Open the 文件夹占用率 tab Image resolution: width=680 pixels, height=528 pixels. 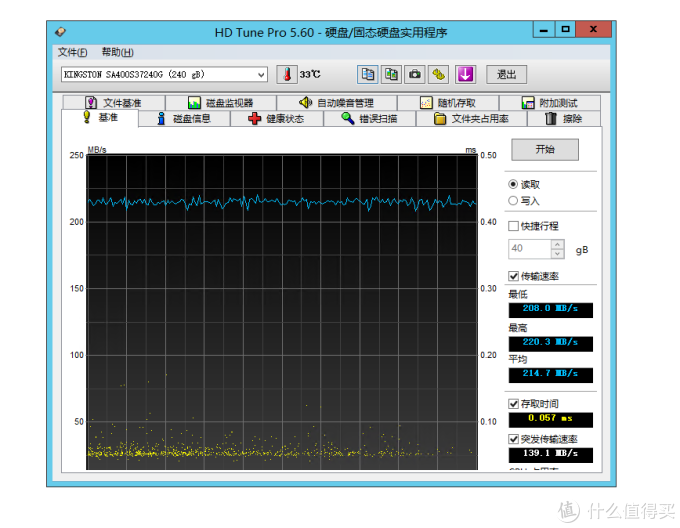471,118
